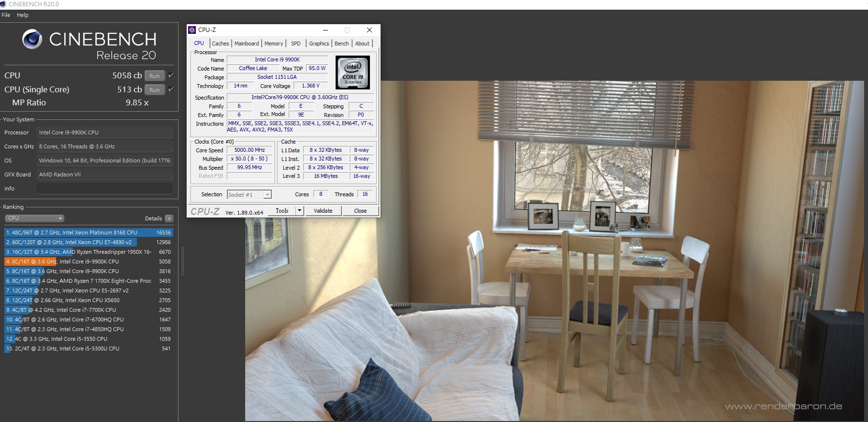Click the Tools button in CPU-Z

coord(282,210)
